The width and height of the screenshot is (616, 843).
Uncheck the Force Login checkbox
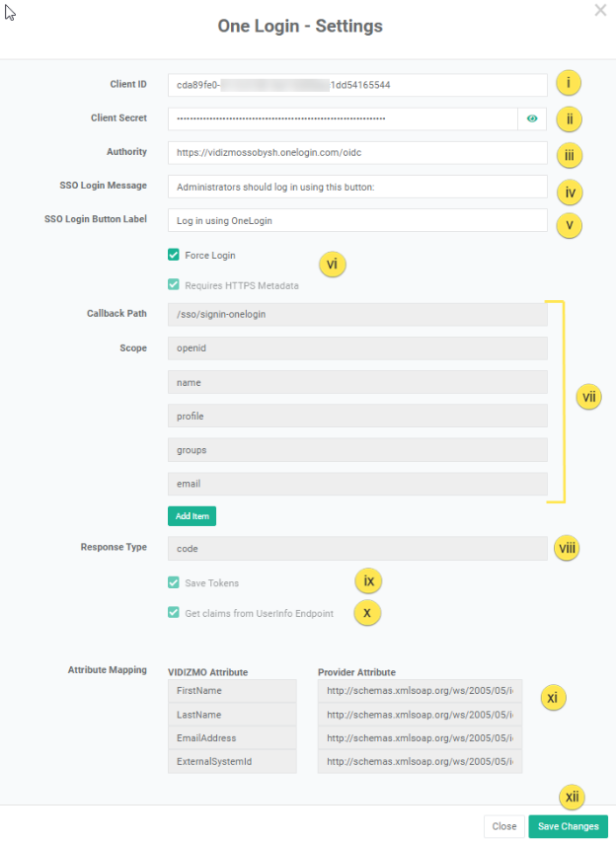click(174, 255)
